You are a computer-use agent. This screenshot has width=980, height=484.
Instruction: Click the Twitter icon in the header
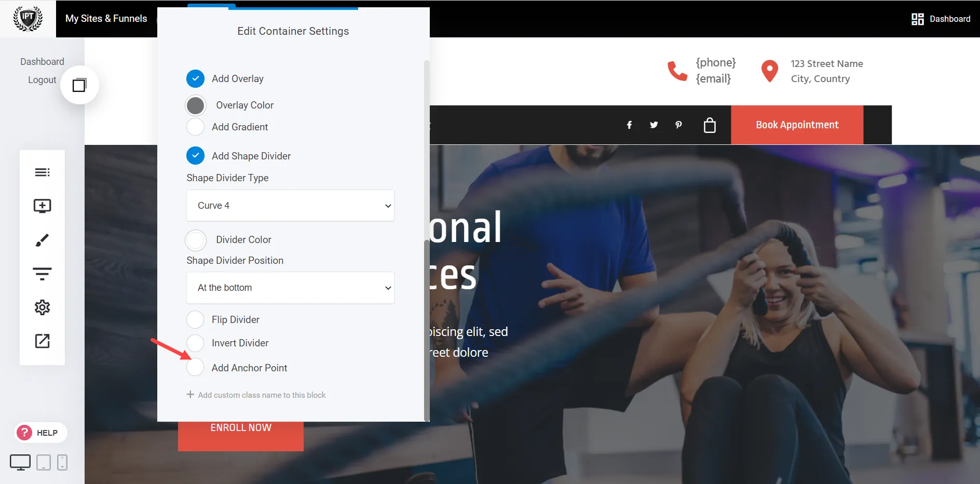pos(654,125)
